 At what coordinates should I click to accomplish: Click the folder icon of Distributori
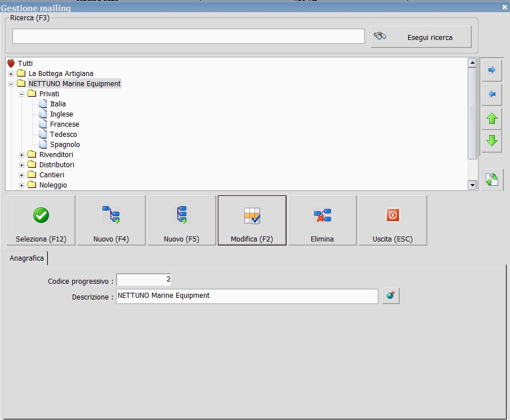click(x=32, y=164)
